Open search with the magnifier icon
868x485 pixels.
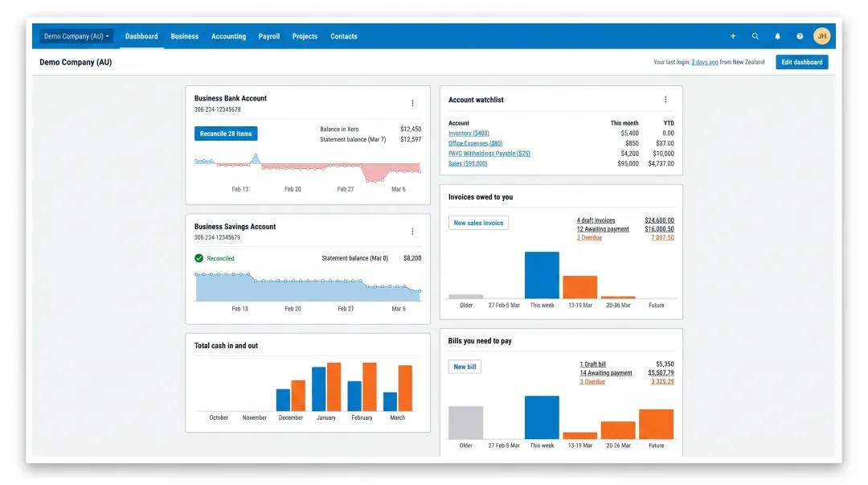(755, 36)
